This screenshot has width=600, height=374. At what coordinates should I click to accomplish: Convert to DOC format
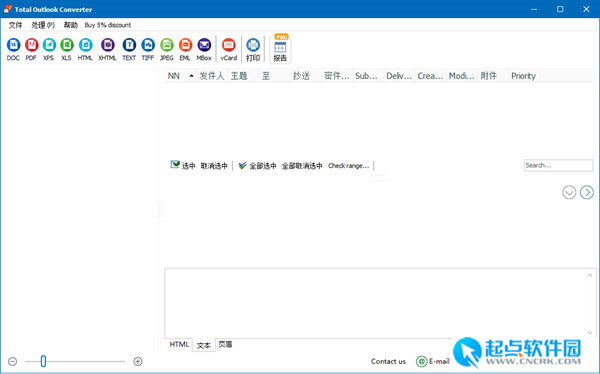(13, 49)
